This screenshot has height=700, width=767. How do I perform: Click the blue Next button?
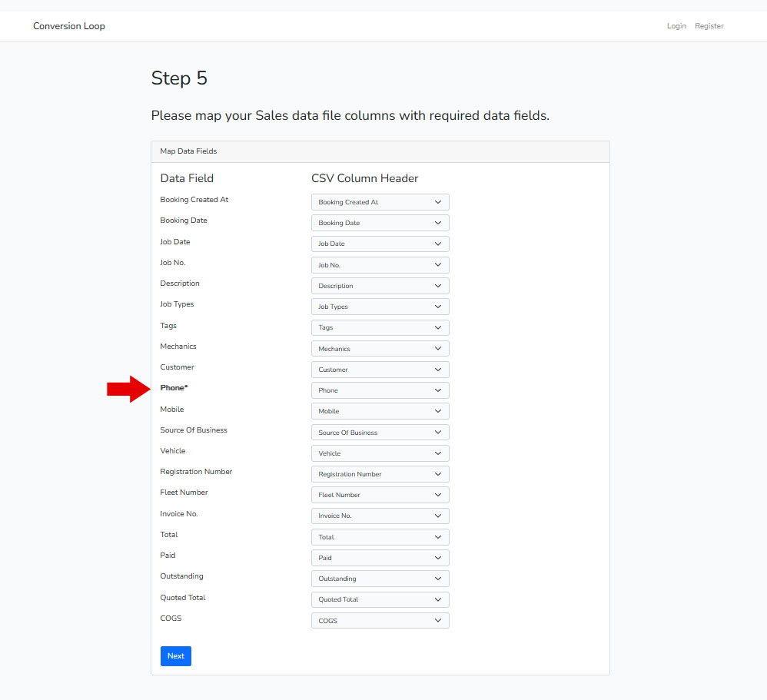(x=175, y=656)
